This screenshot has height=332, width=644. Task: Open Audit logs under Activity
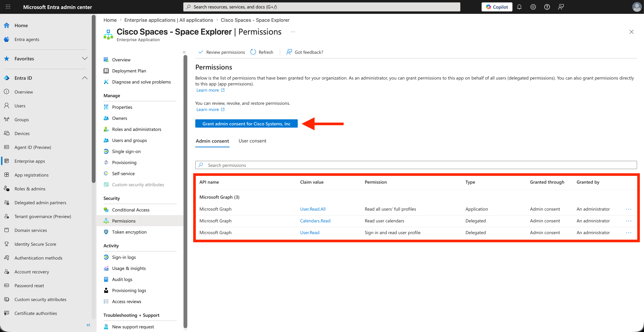coord(122,279)
